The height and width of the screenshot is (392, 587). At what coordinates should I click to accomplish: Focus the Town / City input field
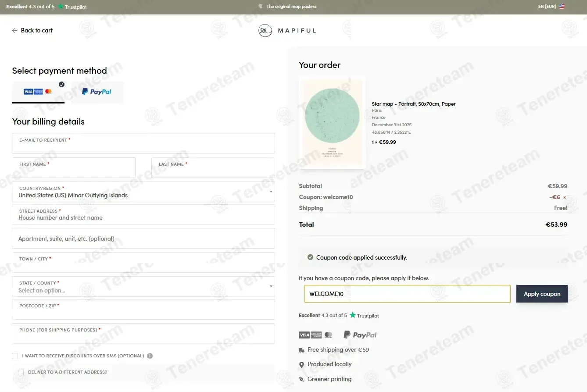point(143,262)
